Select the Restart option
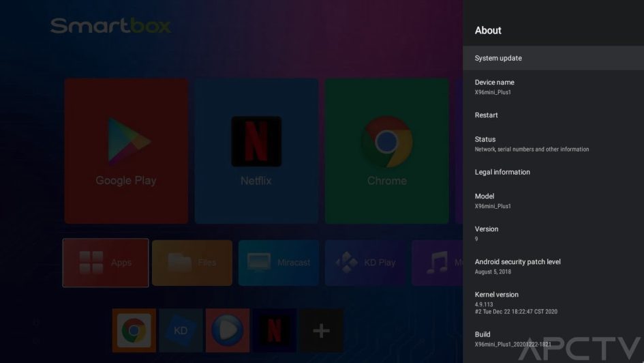This screenshot has width=644, height=363. click(553, 115)
